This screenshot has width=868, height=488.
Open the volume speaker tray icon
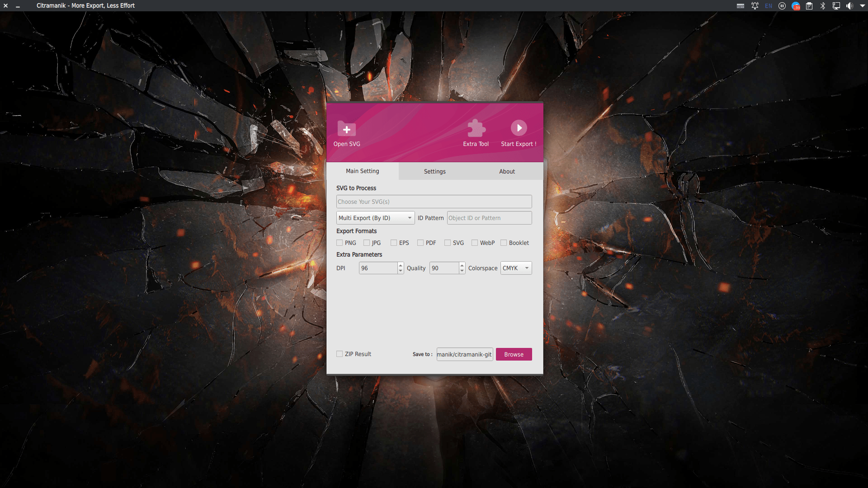[849, 6]
